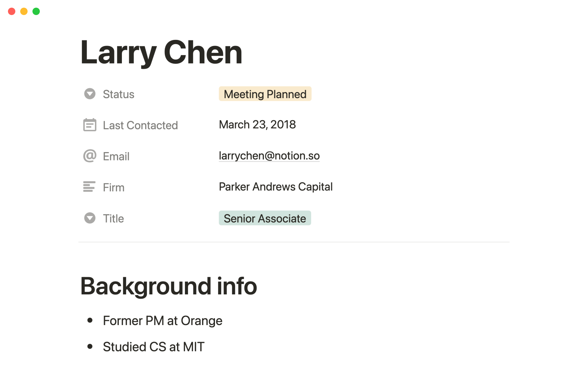Open the Senior Associate title tag

[x=265, y=218]
